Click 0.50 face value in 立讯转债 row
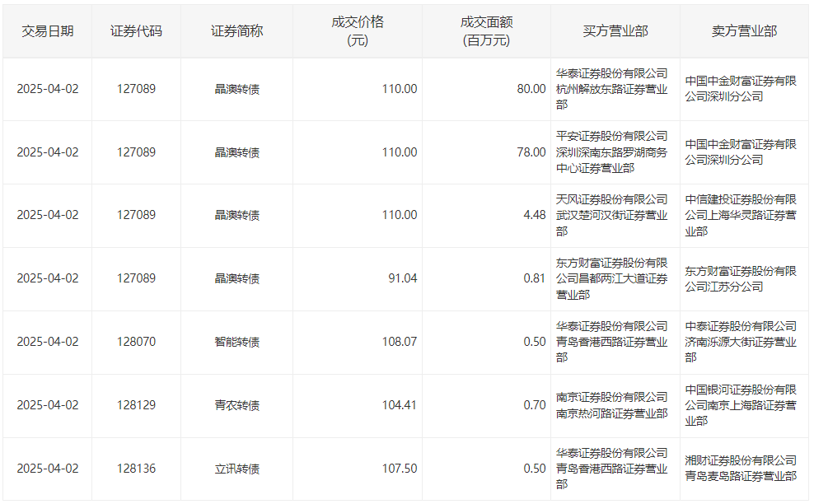The height and width of the screenshot is (504, 814). (x=534, y=469)
